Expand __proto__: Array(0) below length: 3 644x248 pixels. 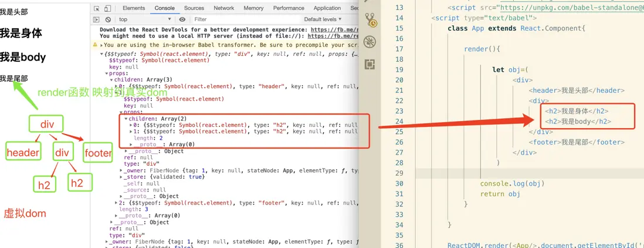[x=116, y=216]
